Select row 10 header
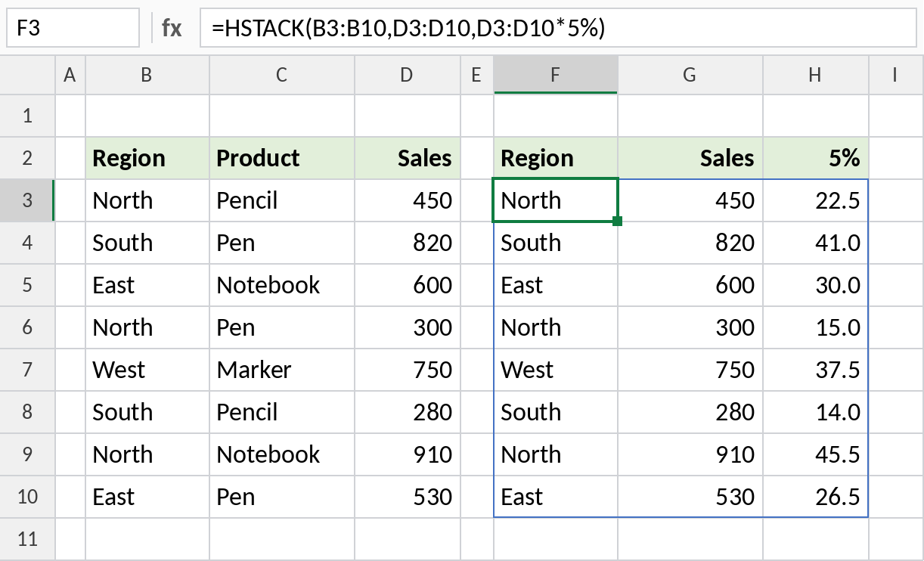 pos(28,497)
